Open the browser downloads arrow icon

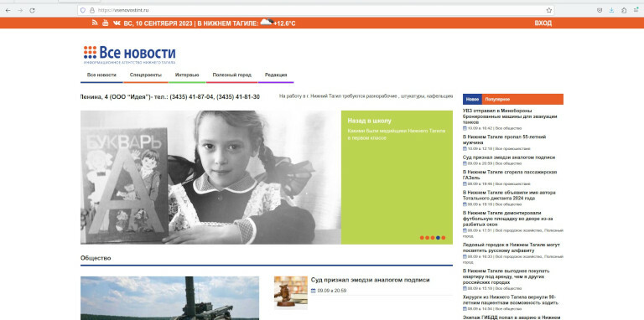[x=611, y=10]
